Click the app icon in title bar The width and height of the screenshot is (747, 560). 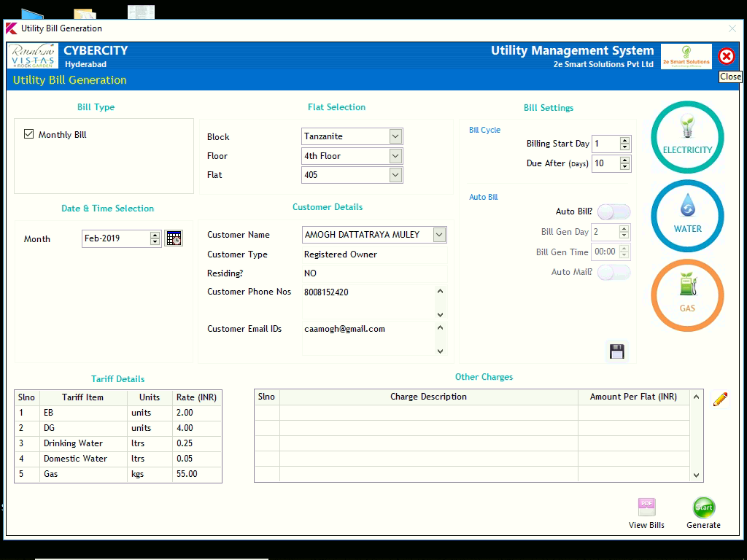(12, 28)
